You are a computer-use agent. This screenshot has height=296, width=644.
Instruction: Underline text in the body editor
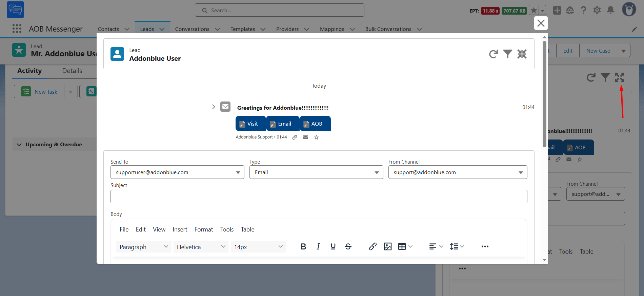tap(333, 246)
